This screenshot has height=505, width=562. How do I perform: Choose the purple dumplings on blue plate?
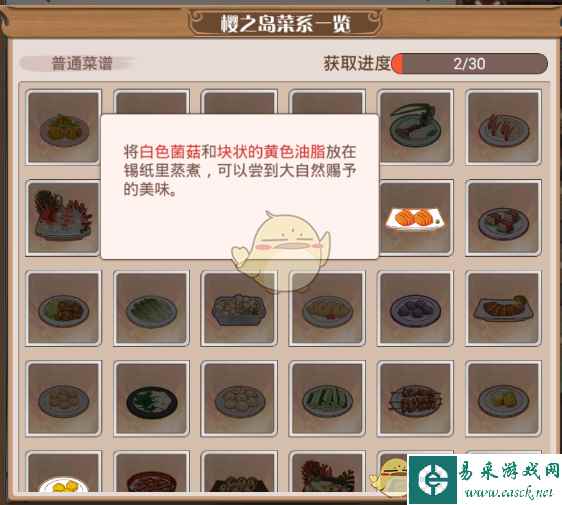pyautogui.click(x=415, y=309)
